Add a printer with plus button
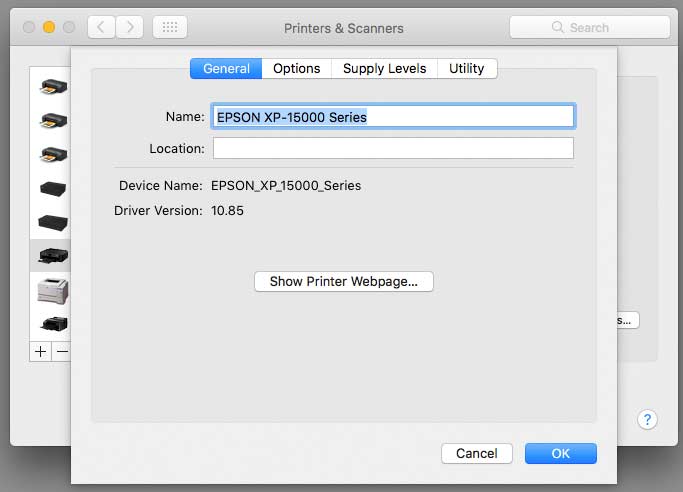The height and width of the screenshot is (492, 683). pyautogui.click(x=41, y=351)
